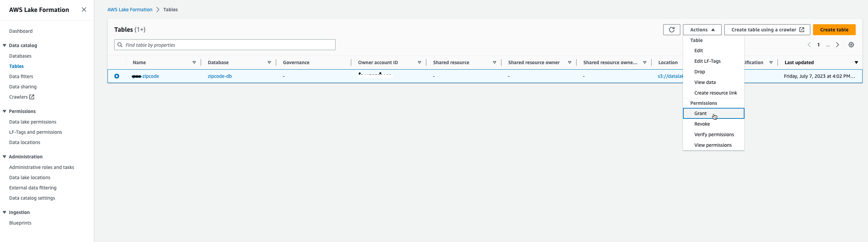Viewport: 868px width, 242px height.
Task: Select the zipcode table radio button
Action: point(117,76)
